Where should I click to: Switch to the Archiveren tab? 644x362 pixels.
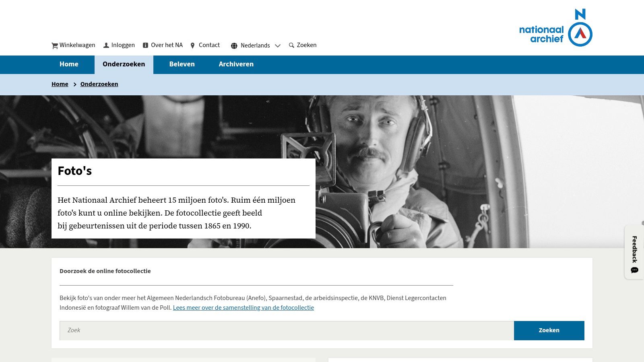236,64
